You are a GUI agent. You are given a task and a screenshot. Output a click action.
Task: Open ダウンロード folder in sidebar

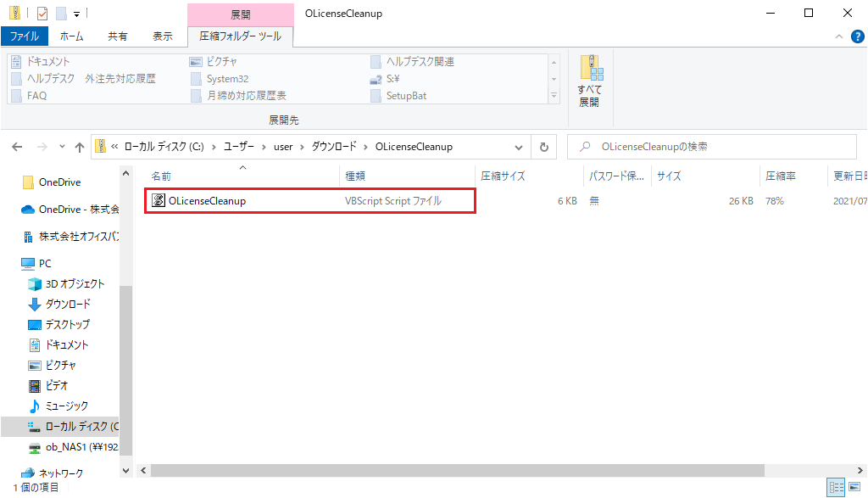click(68, 304)
